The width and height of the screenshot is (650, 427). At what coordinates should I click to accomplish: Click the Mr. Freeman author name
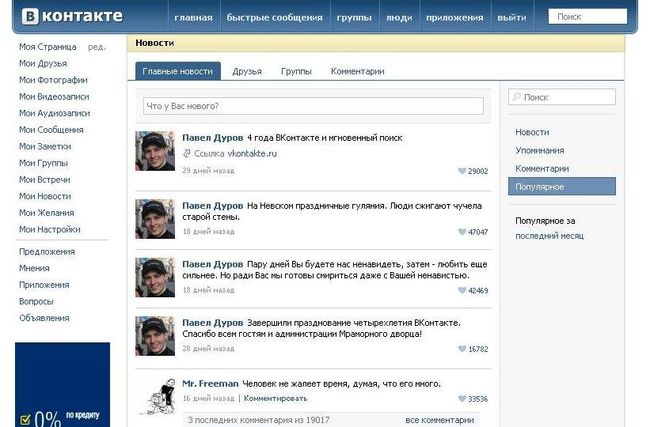(x=210, y=383)
